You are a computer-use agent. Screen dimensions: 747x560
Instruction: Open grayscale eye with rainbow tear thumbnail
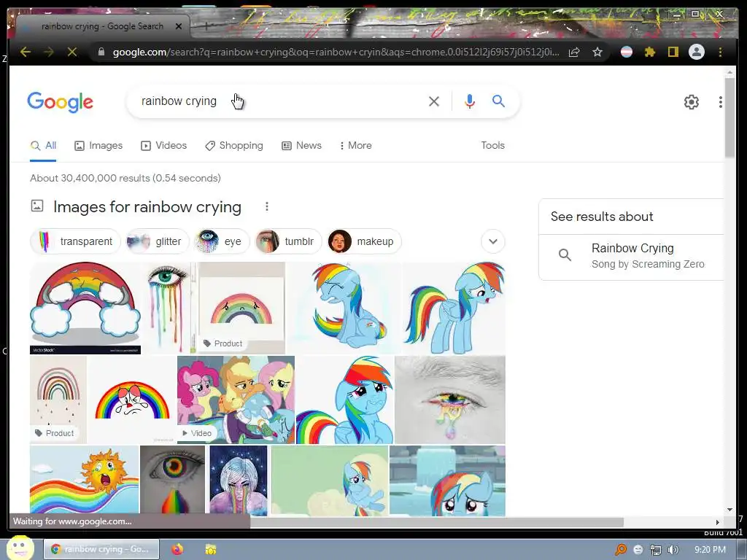pyautogui.click(x=172, y=480)
